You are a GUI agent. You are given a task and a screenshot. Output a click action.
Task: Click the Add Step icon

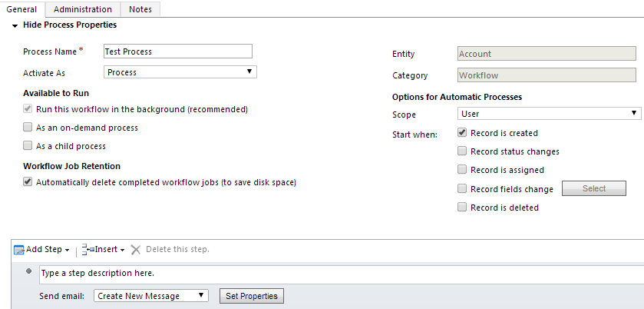pyautogui.click(x=19, y=250)
